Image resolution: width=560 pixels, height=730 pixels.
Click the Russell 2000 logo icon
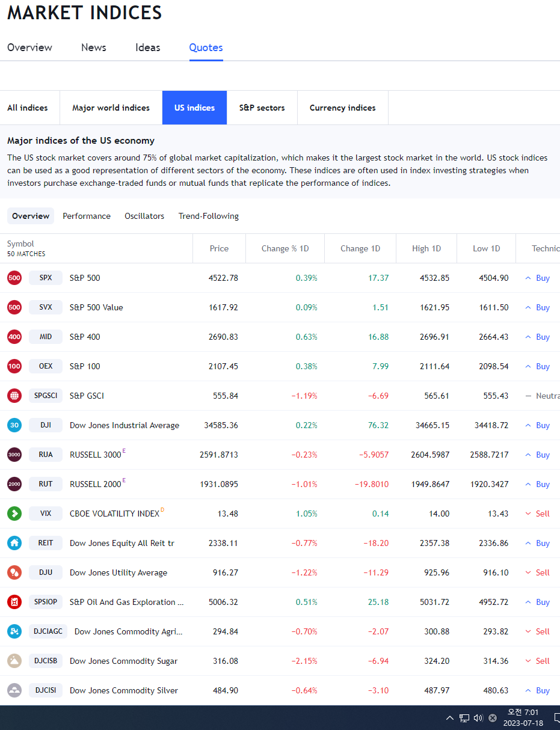click(x=14, y=484)
